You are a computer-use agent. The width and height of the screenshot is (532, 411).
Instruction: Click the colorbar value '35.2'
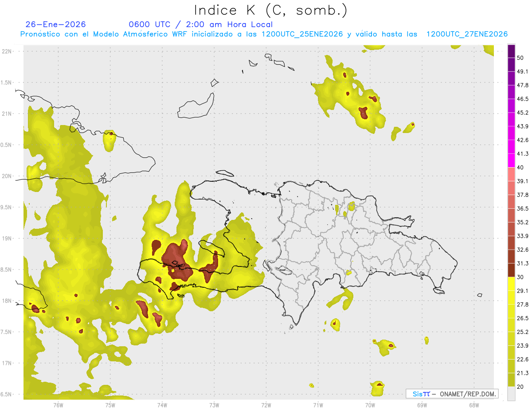pyautogui.click(x=523, y=222)
